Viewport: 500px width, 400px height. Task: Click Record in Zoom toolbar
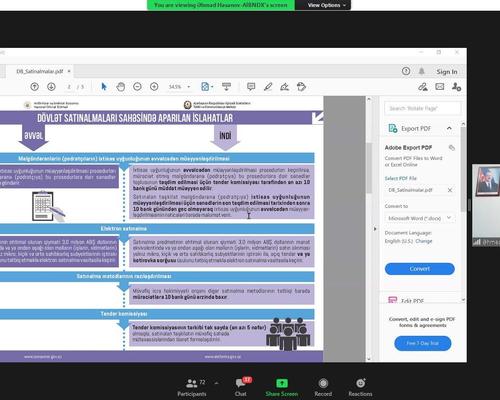click(x=323, y=387)
